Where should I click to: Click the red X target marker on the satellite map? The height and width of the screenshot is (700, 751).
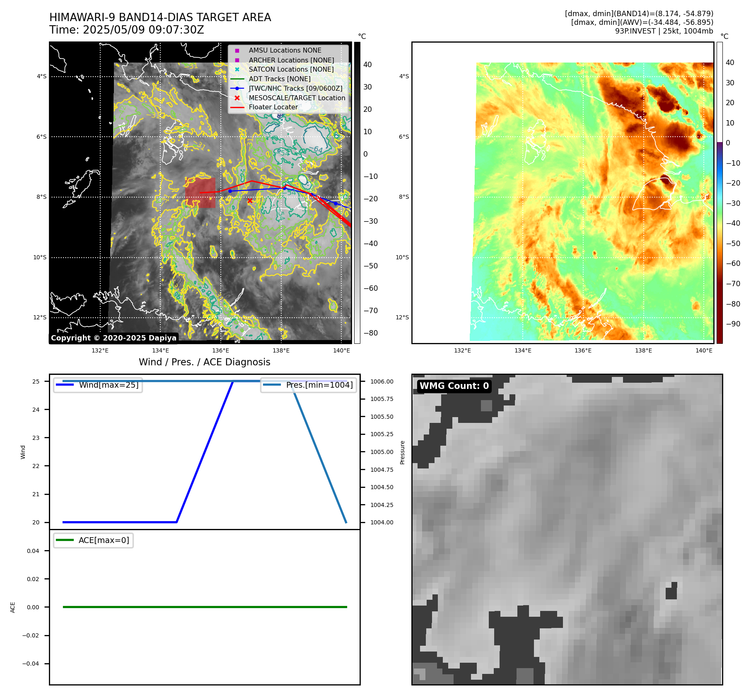click(250, 201)
